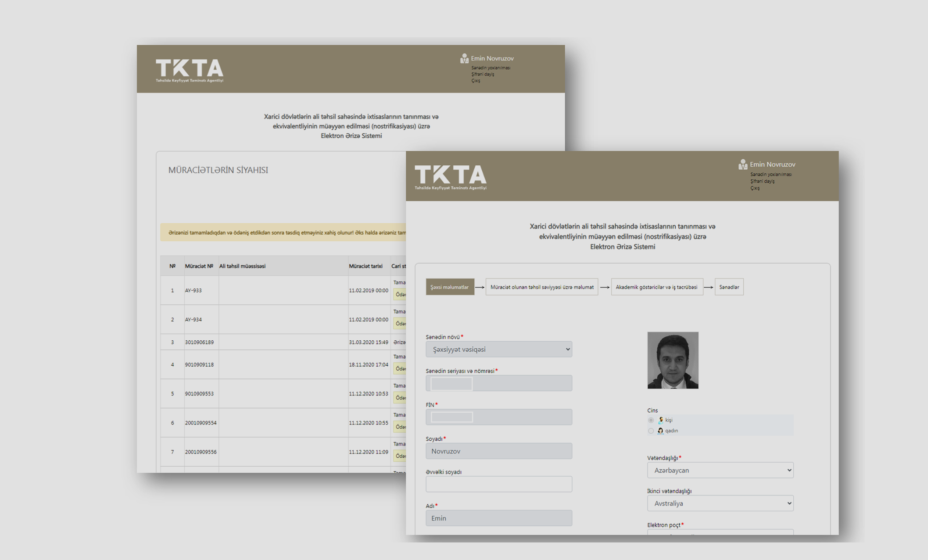Click the male figure icon next to kişi
This screenshot has height=560, width=928.
(660, 420)
